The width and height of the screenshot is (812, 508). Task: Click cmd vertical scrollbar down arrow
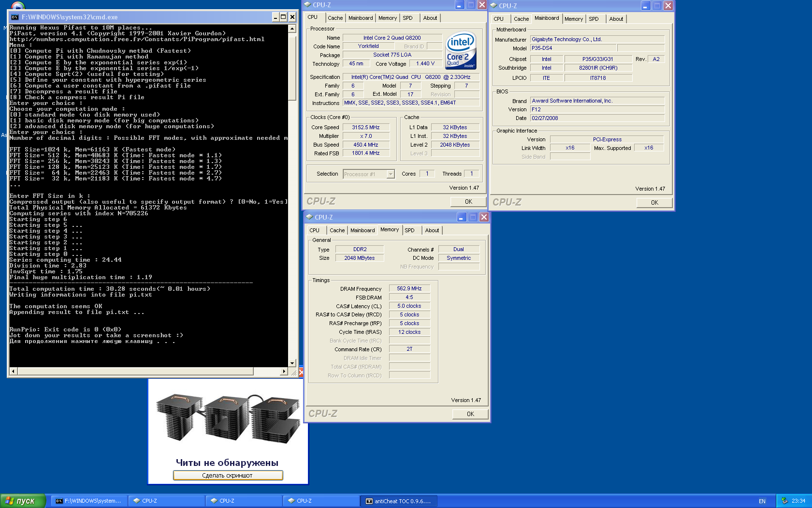(292, 363)
